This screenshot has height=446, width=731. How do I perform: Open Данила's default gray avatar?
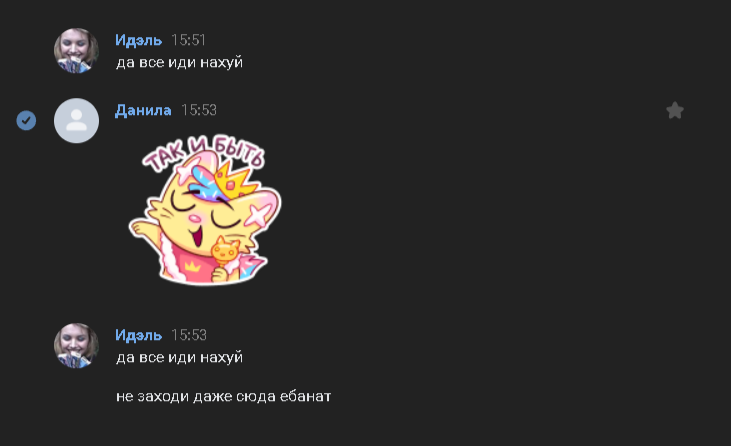click(76, 120)
